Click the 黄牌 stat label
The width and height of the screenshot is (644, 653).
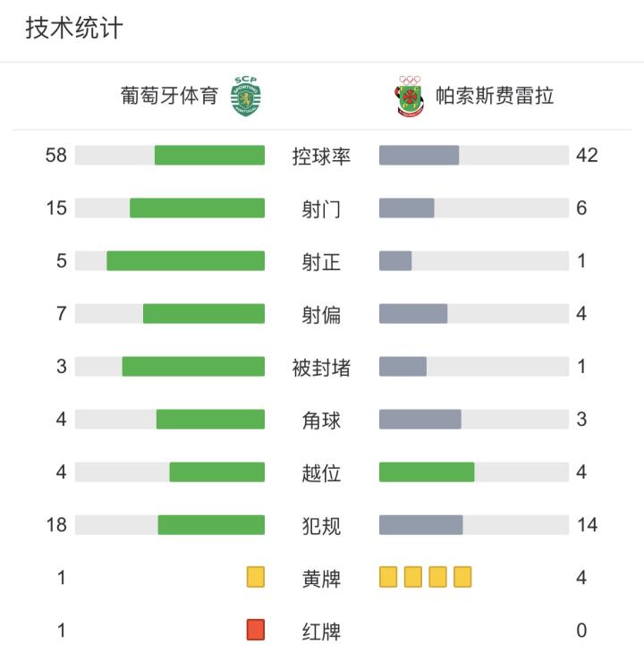322,579
